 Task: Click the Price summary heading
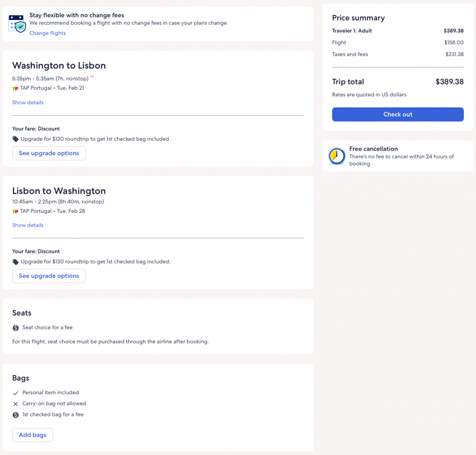tap(358, 18)
